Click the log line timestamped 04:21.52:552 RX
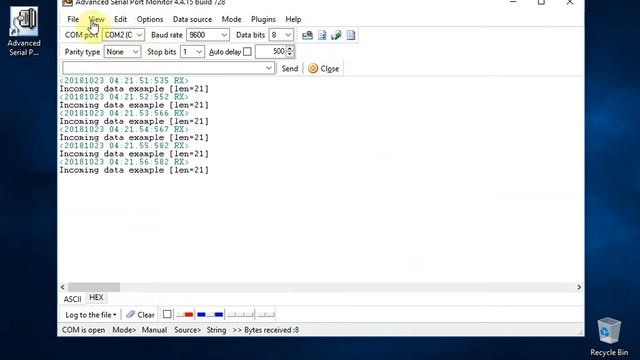640x360 pixels. [124, 97]
